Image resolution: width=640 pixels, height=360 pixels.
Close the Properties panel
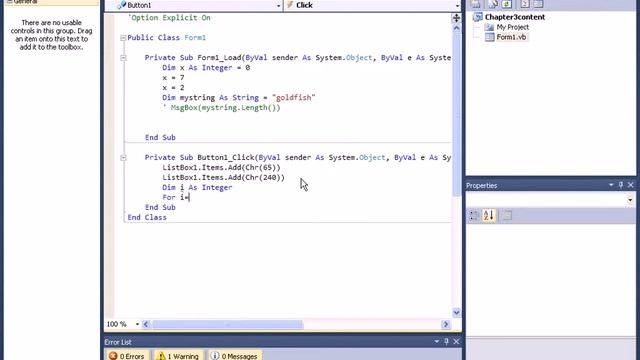(x=631, y=185)
